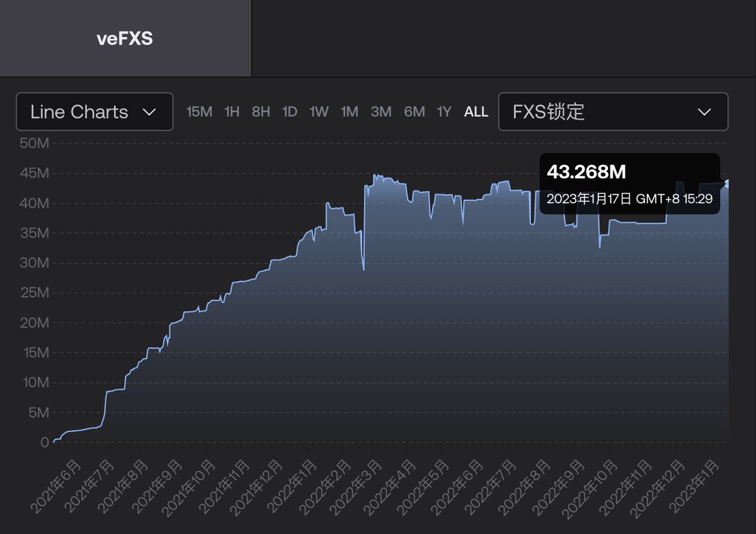Select the 1D timeframe option

pos(290,111)
